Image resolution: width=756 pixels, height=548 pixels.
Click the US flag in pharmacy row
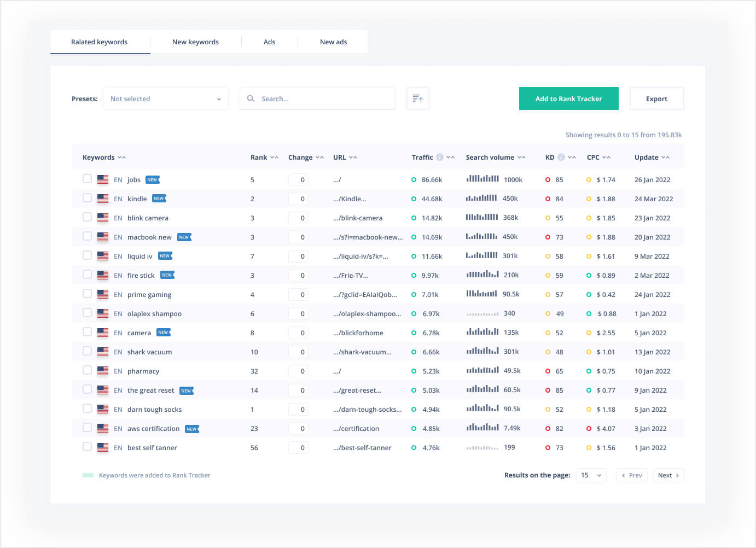pyautogui.click(x=103, y=371)
